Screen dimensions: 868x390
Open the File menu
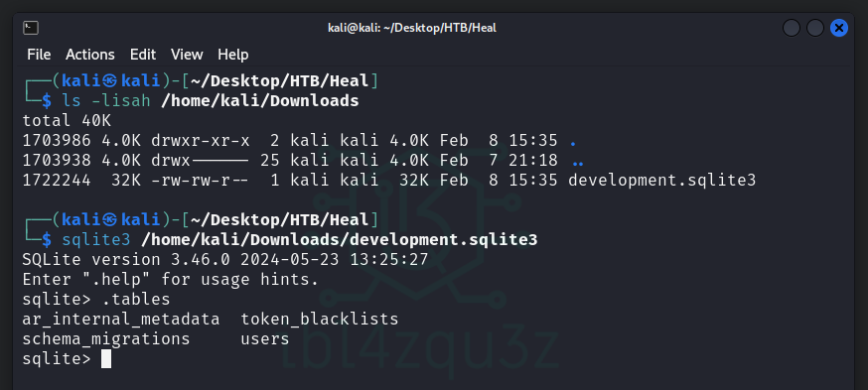coord(39,55)
